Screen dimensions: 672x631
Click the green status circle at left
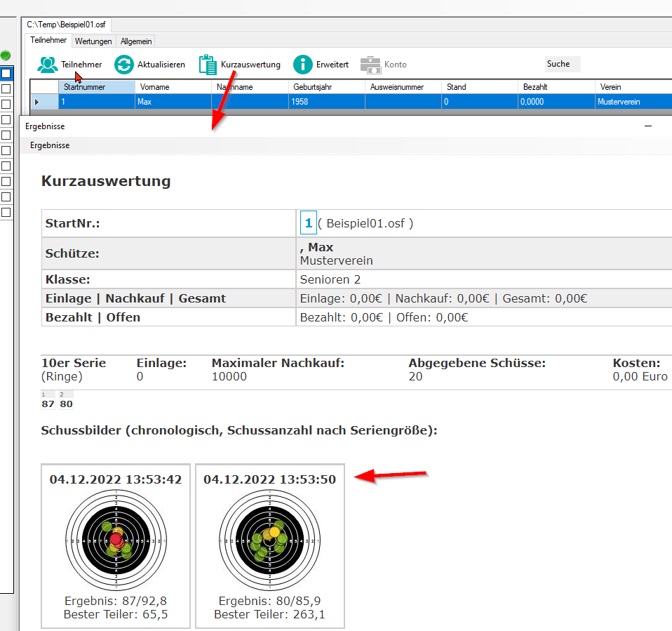6,55
